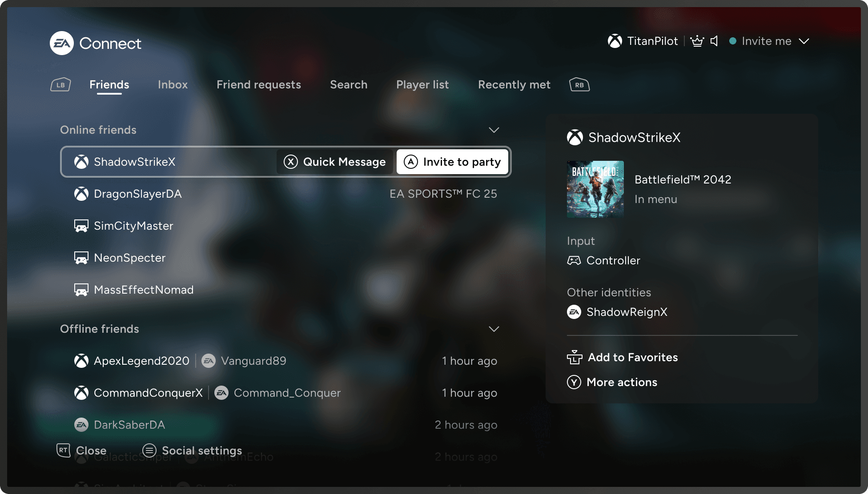This screenshot has width=868, height=494.
Task: Switch to the Recently met tab
Action: 514,84
